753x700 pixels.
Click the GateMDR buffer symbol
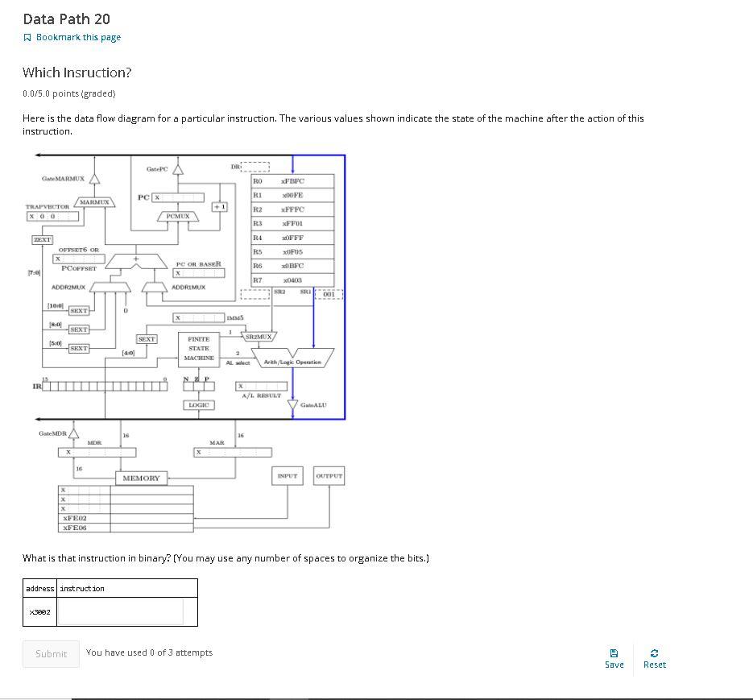tap(72, 433)
